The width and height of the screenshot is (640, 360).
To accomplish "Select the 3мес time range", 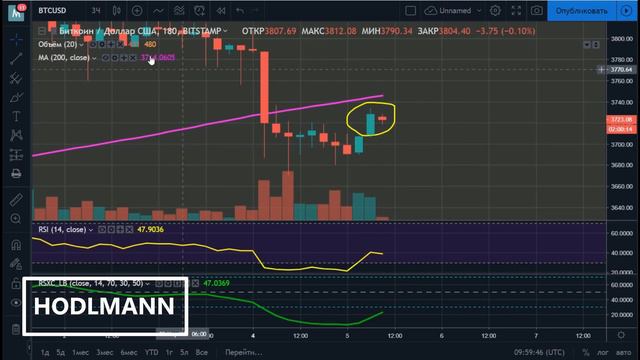I will 104,352.
